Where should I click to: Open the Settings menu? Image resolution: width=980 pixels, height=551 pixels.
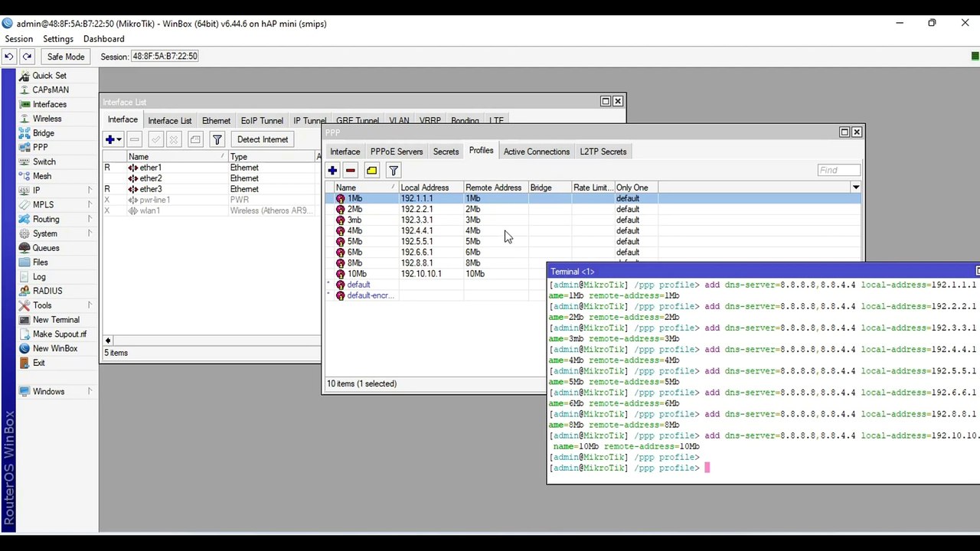[58, 39]
